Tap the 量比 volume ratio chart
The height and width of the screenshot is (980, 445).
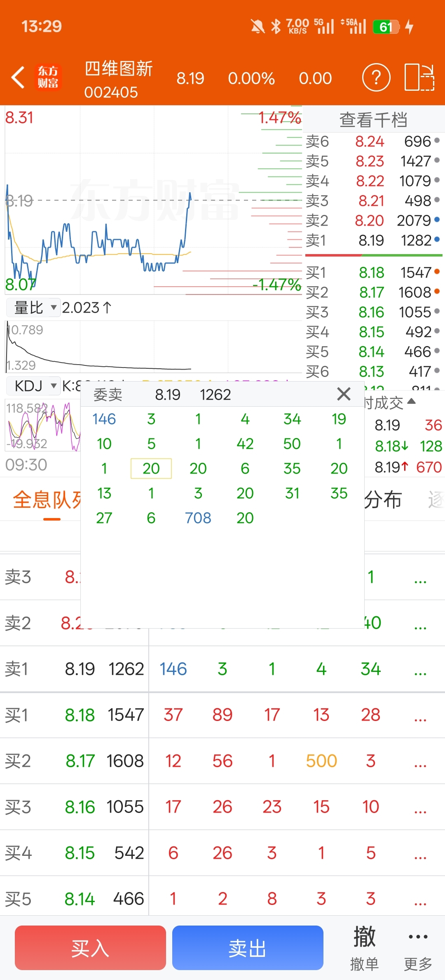tap(153, 347)
